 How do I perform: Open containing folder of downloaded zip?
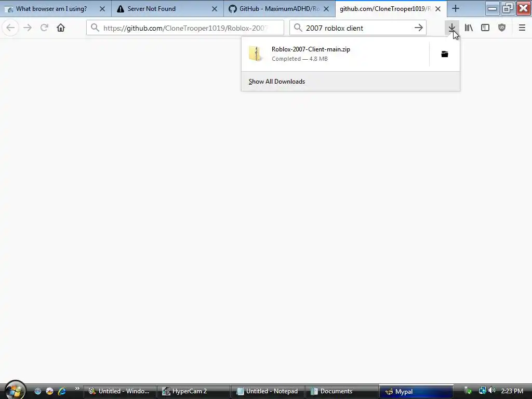click(445, 54)
